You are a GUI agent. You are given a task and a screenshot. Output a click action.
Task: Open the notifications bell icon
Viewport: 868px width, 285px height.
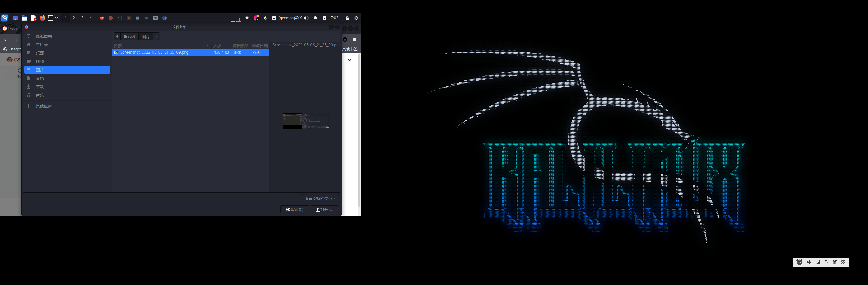315,18
